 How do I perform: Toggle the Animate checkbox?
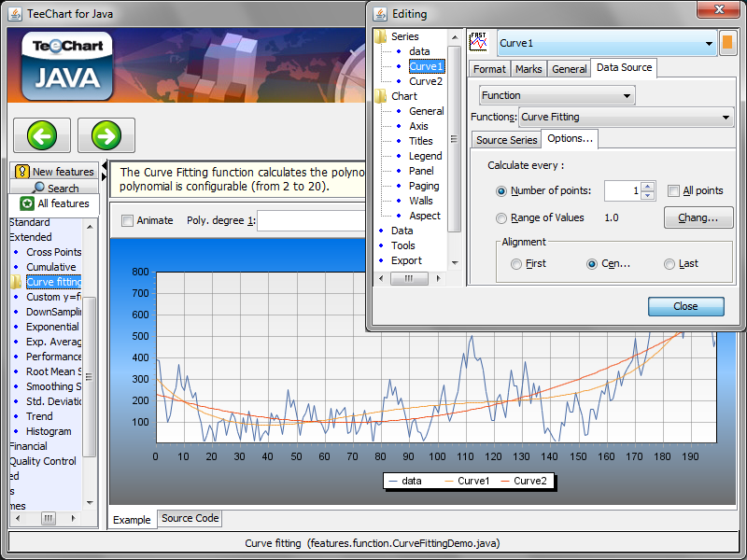[127, 220]
